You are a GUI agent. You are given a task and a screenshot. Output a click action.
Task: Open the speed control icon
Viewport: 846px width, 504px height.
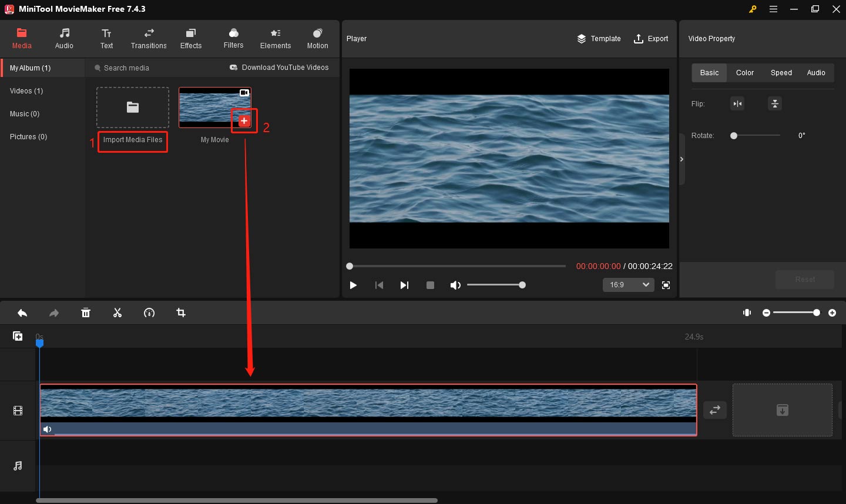click(149, 313)
